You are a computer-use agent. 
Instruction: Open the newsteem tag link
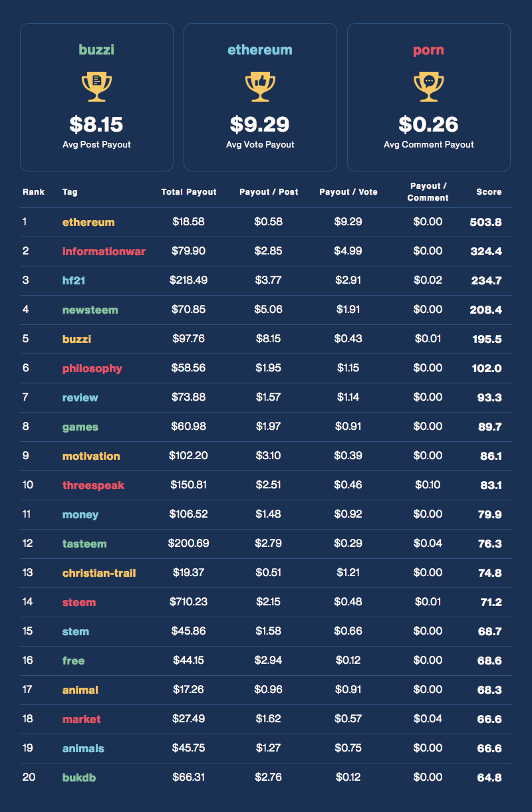[x=90, y=310]
